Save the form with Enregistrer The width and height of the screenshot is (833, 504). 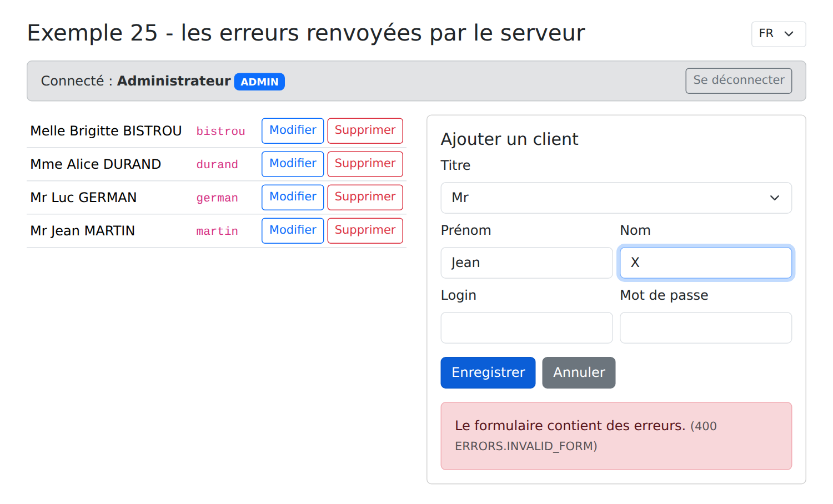488,372
